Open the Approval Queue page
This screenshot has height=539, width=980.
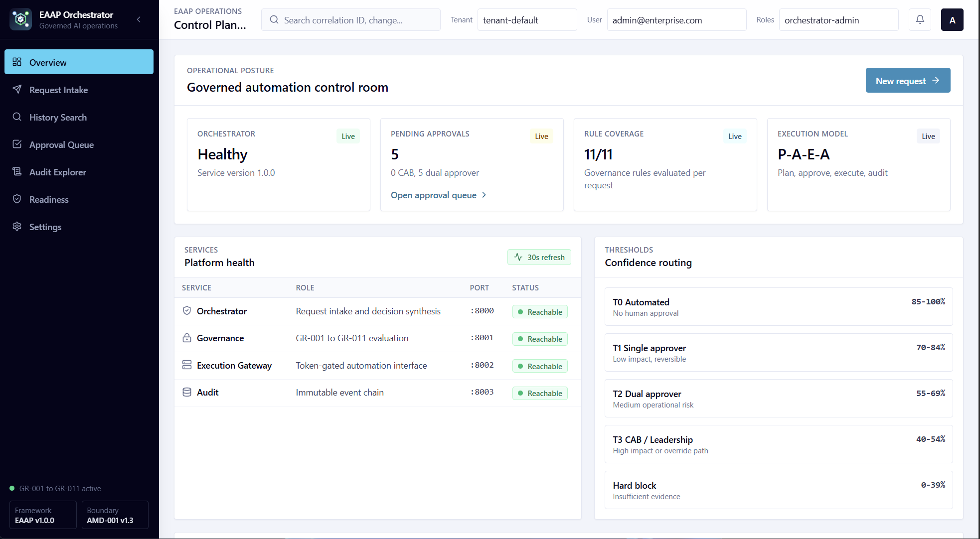pyautogui.click(x=79, y=144)
